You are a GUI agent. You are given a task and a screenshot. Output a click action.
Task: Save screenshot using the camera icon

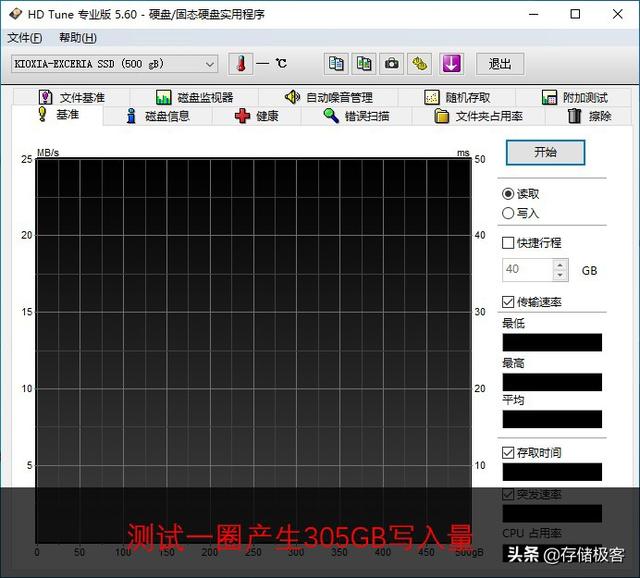pyautogui.click(x=392, y=64)
